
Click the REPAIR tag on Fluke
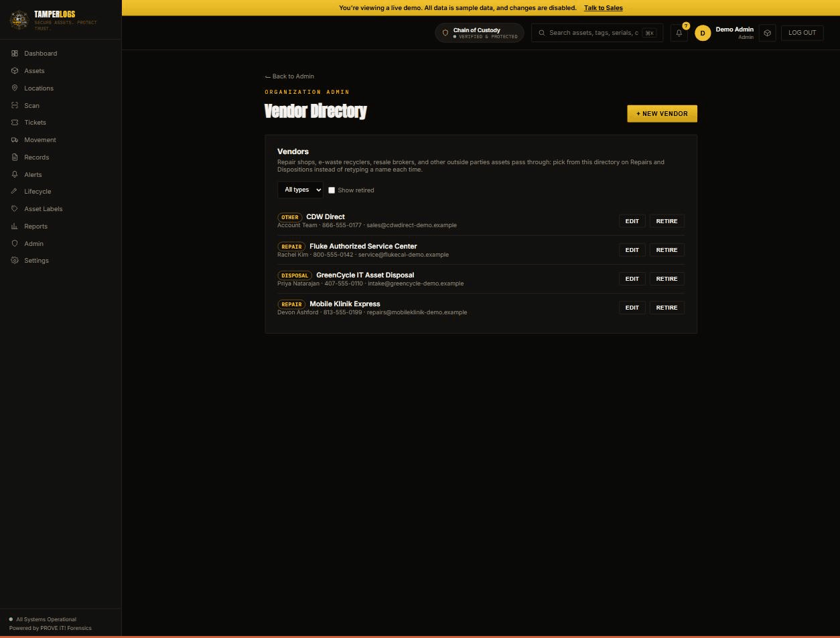(291, 247)
